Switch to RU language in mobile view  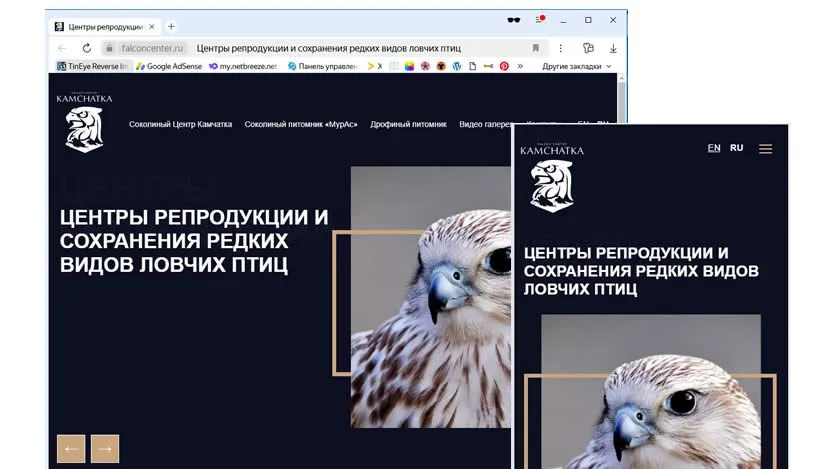coord(737,148)
